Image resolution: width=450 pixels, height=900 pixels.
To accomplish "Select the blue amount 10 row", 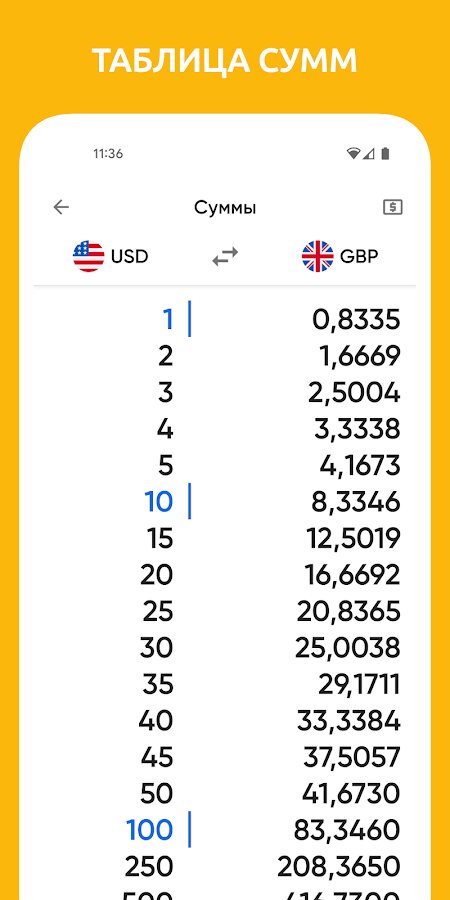I will [x=225, y=502].
